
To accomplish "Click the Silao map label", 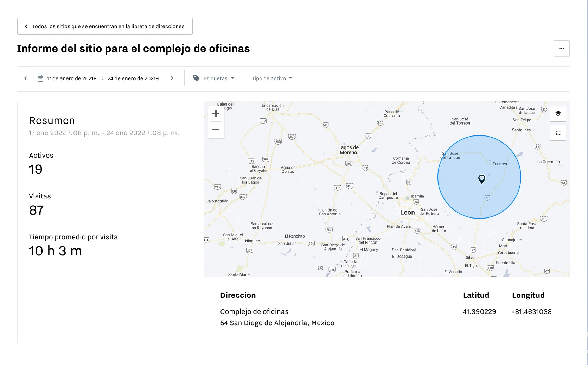I will [470, 258].
